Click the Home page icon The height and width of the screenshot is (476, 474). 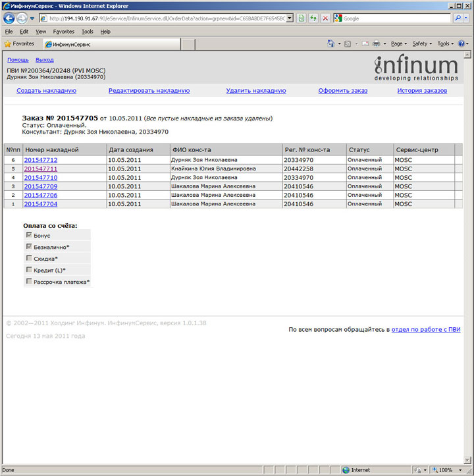pyautogui.click(x=330, y=43)
